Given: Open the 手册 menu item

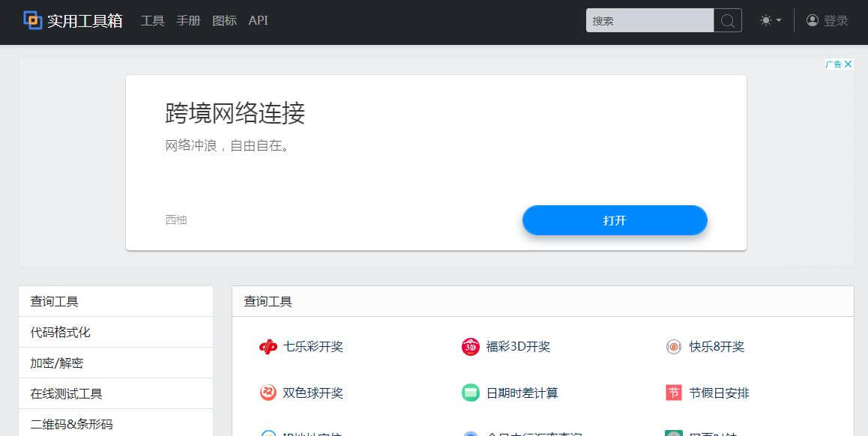Looking at the screenshot, I should pyautogui.click(x=188, y=21).
